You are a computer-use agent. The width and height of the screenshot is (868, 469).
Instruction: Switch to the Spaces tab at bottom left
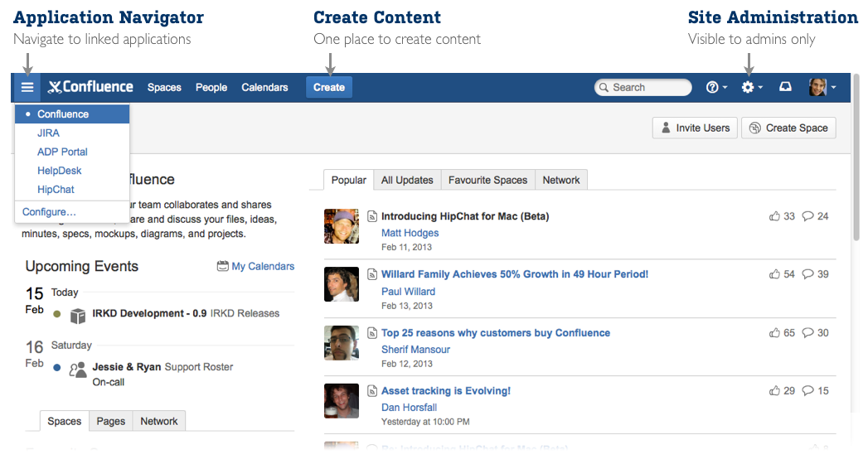[64, 422]
